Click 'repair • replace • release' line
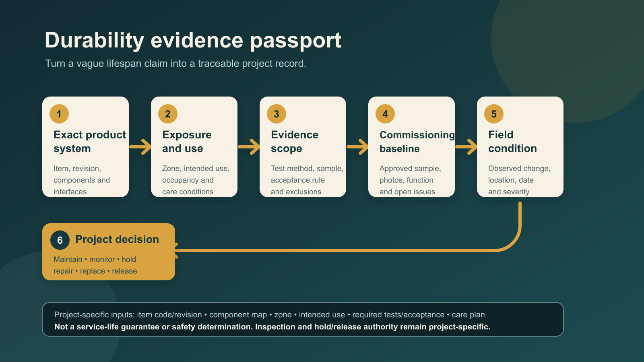 tap(95, 271)
